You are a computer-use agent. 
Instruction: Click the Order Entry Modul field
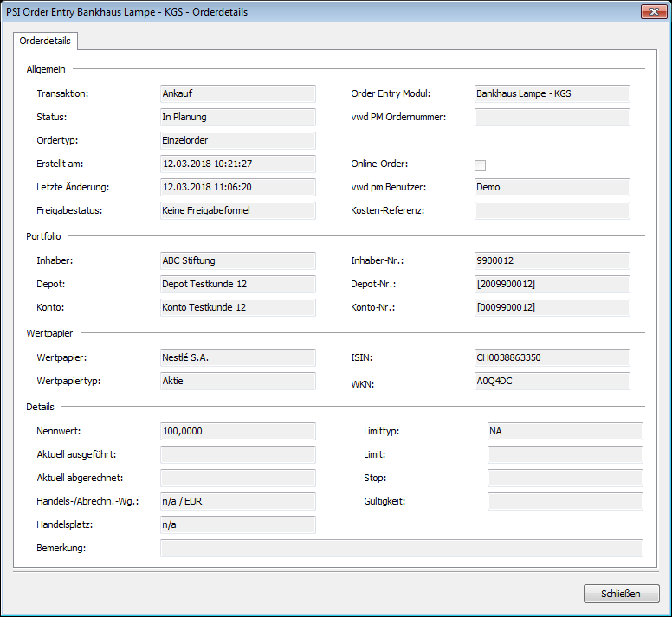552,93
